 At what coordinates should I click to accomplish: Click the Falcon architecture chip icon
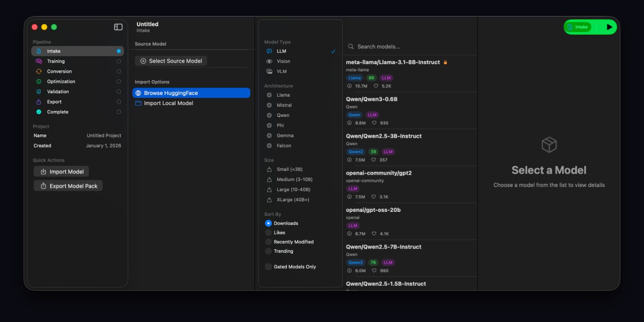(270, 146)
